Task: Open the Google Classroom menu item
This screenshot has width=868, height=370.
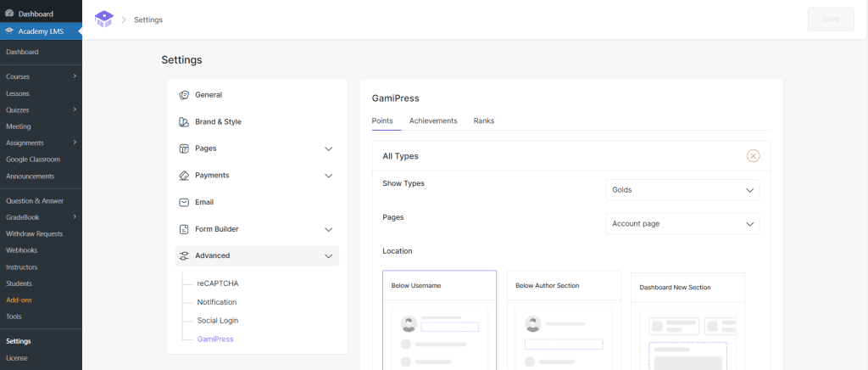Action: pyautogui.click(x=33, y=159)
